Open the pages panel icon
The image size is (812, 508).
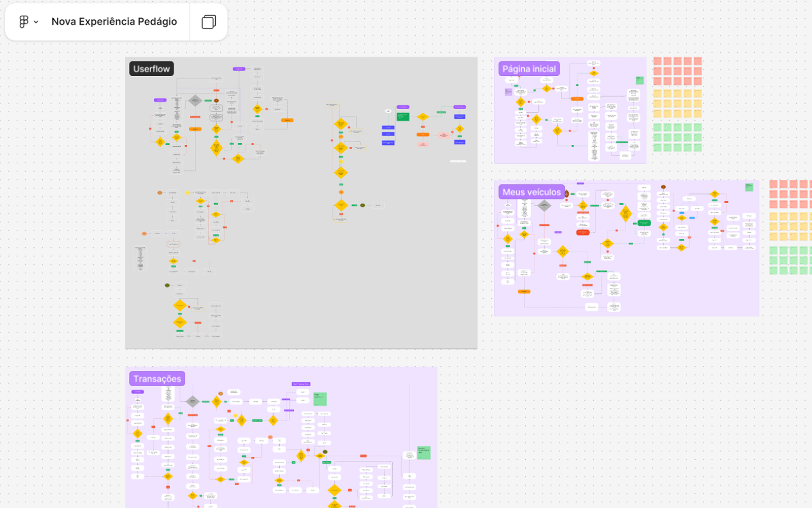[x=209, y=22]
